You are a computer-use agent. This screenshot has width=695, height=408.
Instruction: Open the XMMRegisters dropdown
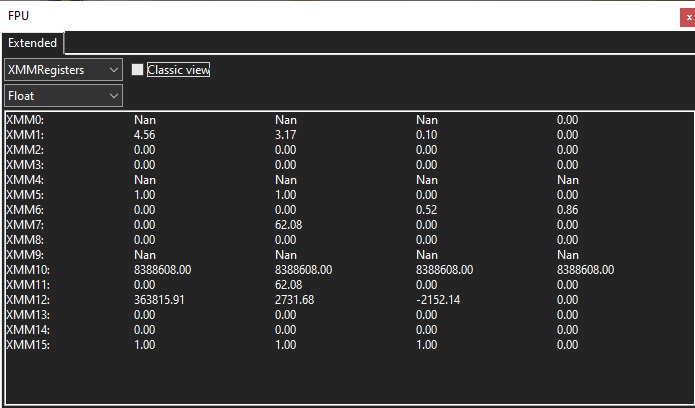pyautogui.click(x=63, y=70)
